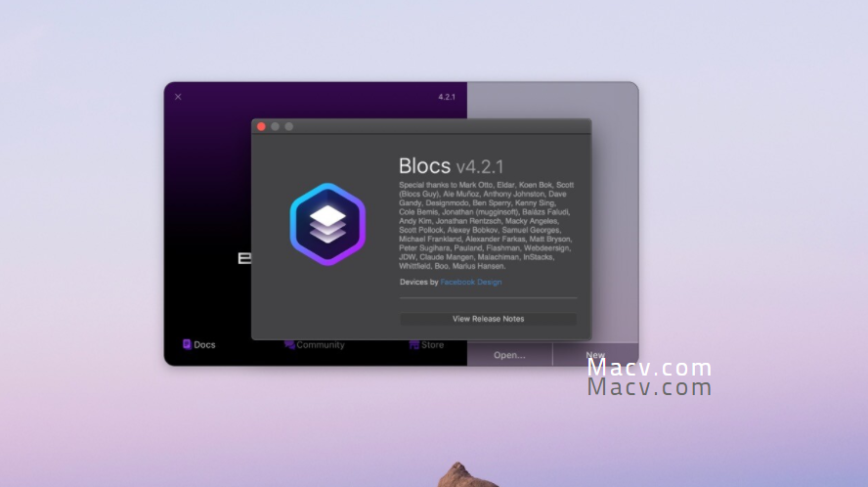Click the greyed minimize button of About dialog
The width and height of the screenshot is (868, 487).
click(275, 126)
